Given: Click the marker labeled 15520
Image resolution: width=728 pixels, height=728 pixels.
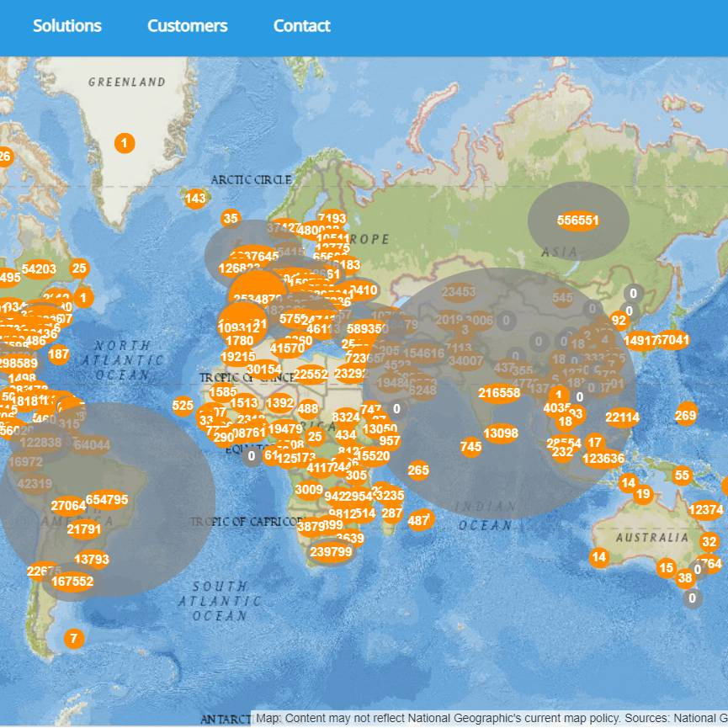Looking at the screenshot, I should [x=374, y=456].
